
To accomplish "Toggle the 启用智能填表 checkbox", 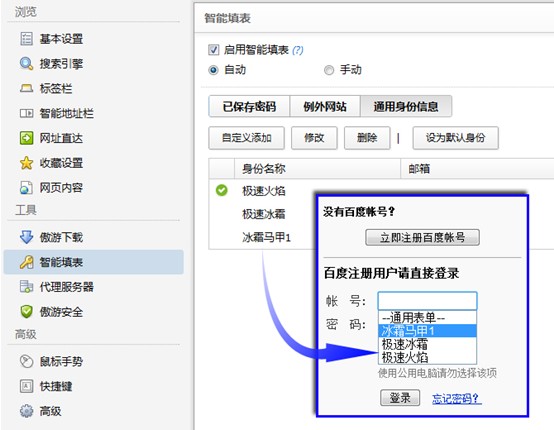I will point(213,50).
